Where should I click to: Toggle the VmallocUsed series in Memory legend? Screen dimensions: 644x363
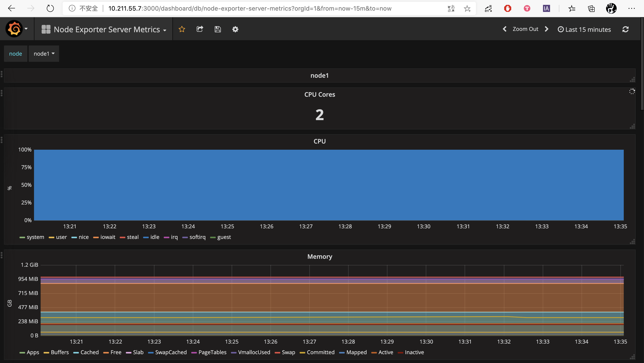(x=254, y=352)
